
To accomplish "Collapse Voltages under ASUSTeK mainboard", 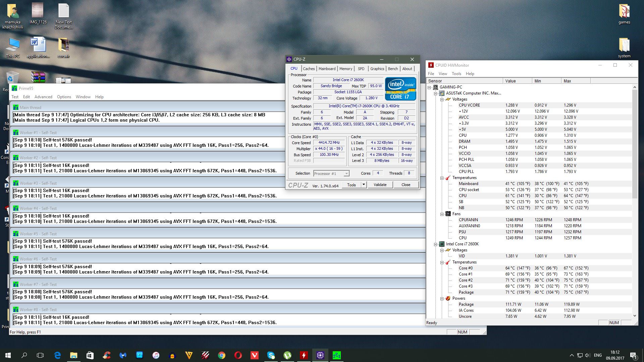I will click(x=442, y=99).
